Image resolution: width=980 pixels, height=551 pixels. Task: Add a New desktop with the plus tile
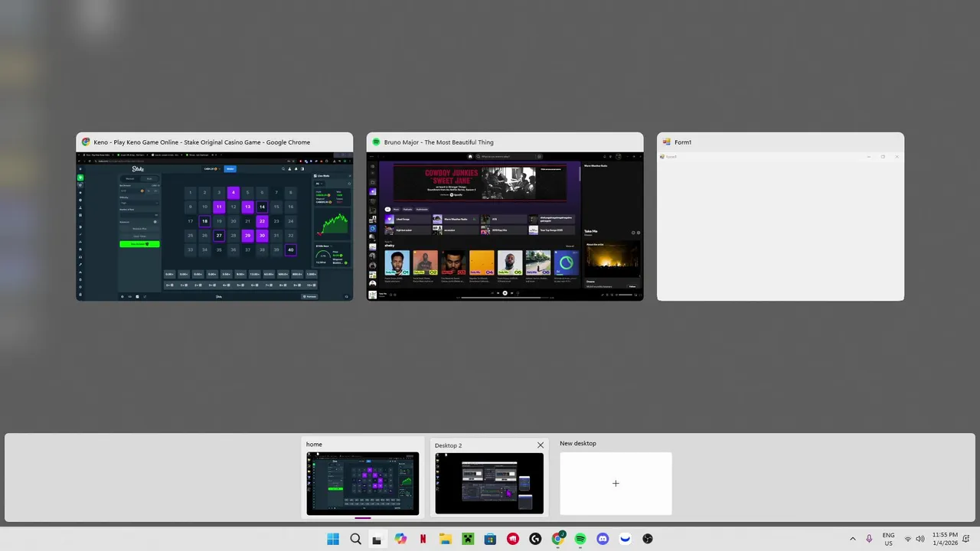click(x=616, y=483)
